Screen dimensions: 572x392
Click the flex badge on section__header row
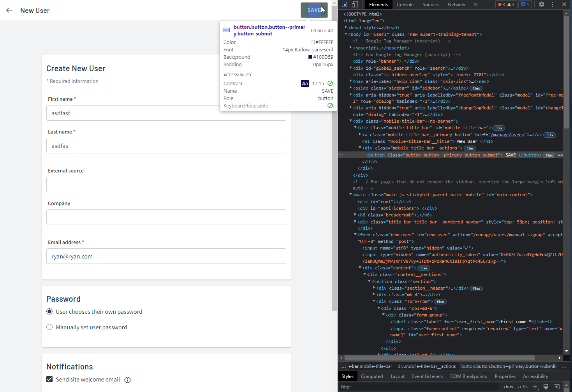coord(476,288)
